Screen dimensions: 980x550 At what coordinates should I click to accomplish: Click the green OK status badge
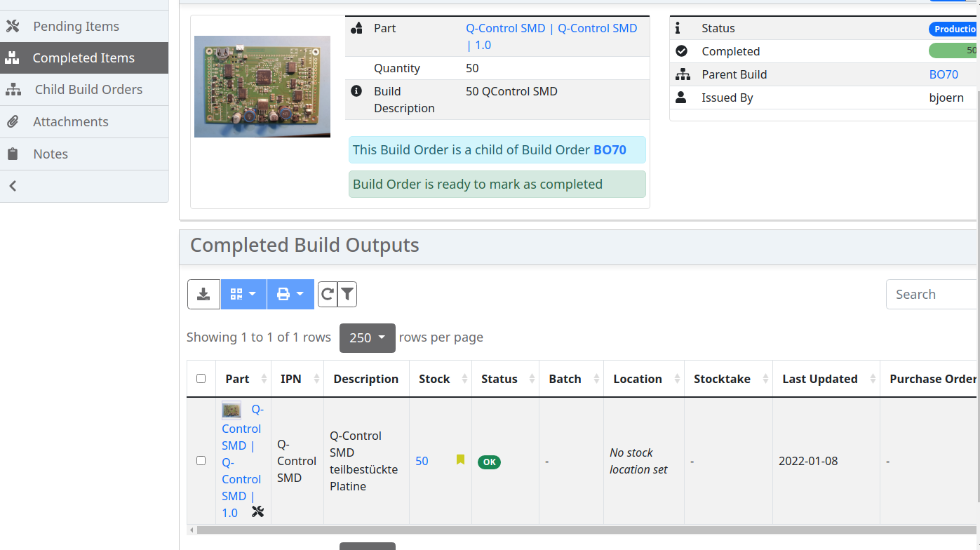pyautogui.click(x=489, y=462)
